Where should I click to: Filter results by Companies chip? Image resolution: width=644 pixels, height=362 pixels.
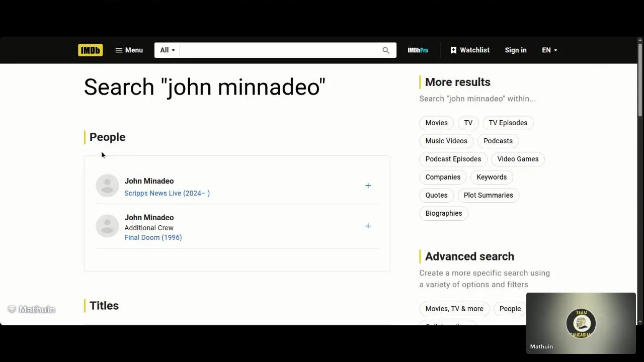[x=443, y=177]
